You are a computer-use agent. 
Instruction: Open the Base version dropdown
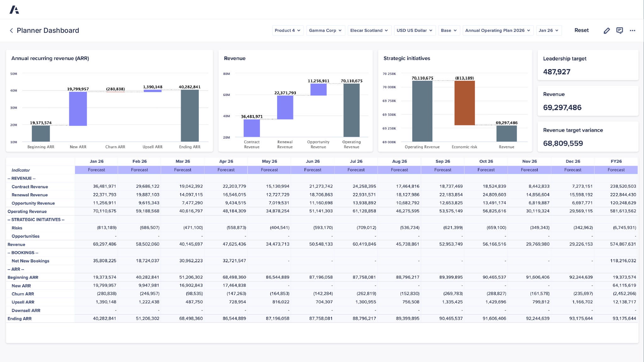(449, 30)
